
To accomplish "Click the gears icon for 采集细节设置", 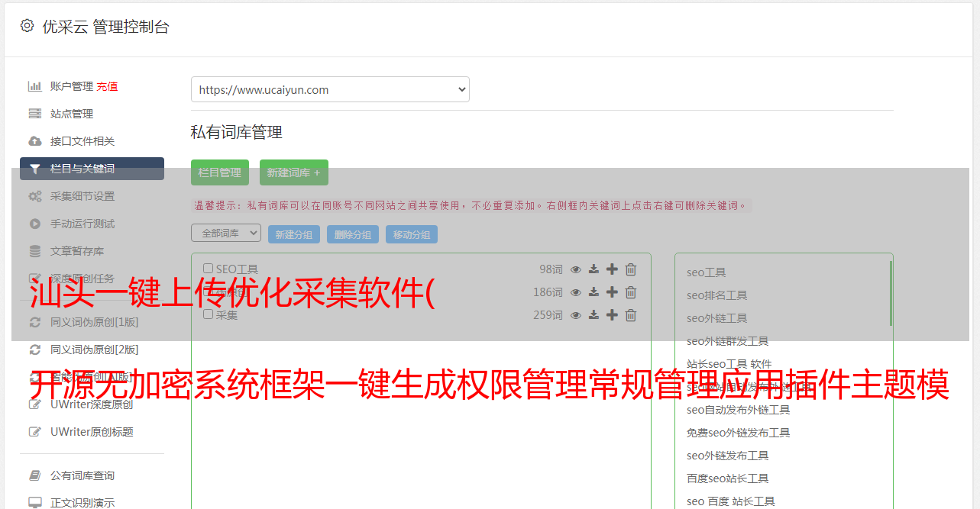I will [35, 196].
